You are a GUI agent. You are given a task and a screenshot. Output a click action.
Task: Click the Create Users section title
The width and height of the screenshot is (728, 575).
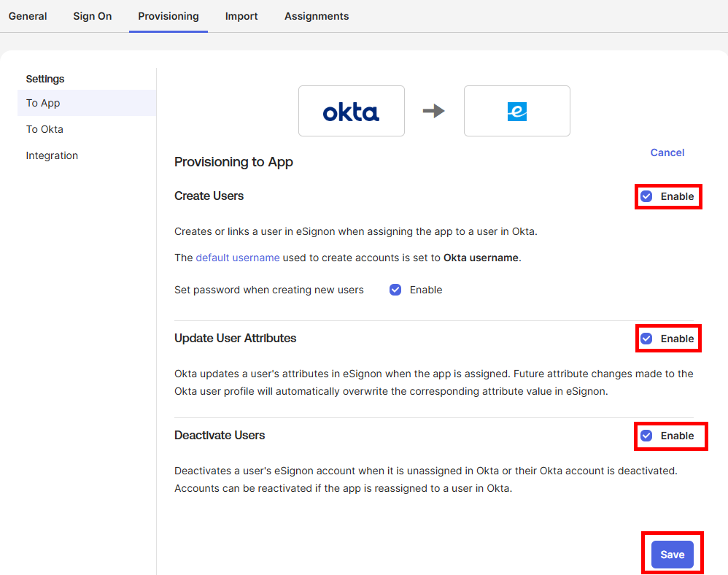[x=209, y=196]
